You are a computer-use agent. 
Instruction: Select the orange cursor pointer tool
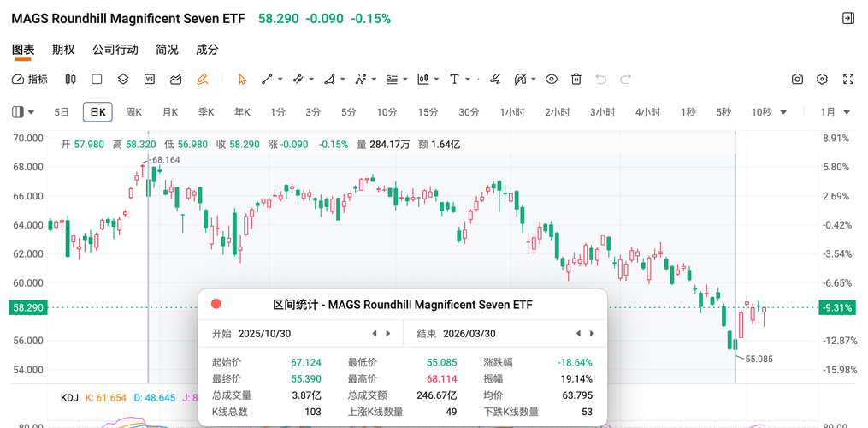[243, 79]
